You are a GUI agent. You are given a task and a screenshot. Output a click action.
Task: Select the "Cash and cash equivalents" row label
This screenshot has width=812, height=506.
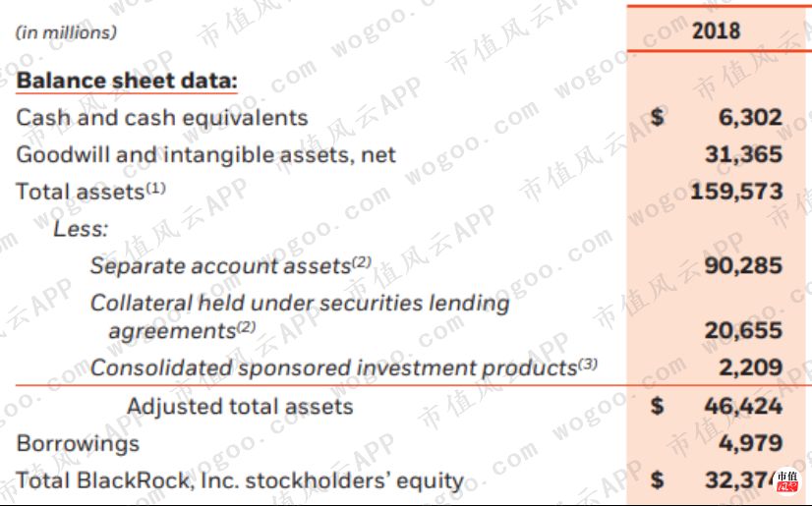[161, 118]
